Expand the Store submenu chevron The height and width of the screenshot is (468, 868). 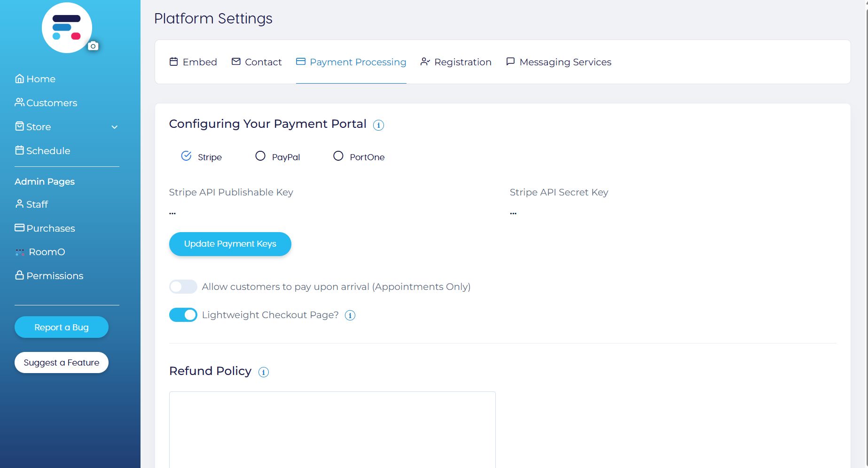(x=114, y=127)
